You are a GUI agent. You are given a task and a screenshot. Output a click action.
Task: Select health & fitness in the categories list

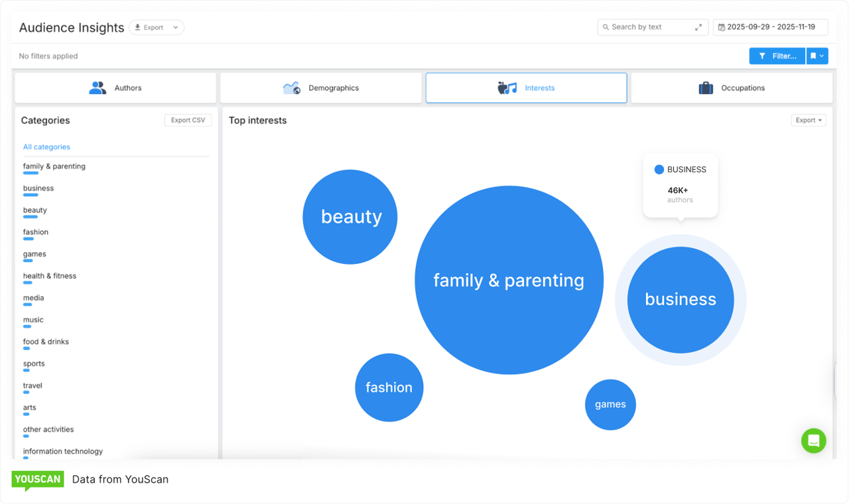click(50, 276)
